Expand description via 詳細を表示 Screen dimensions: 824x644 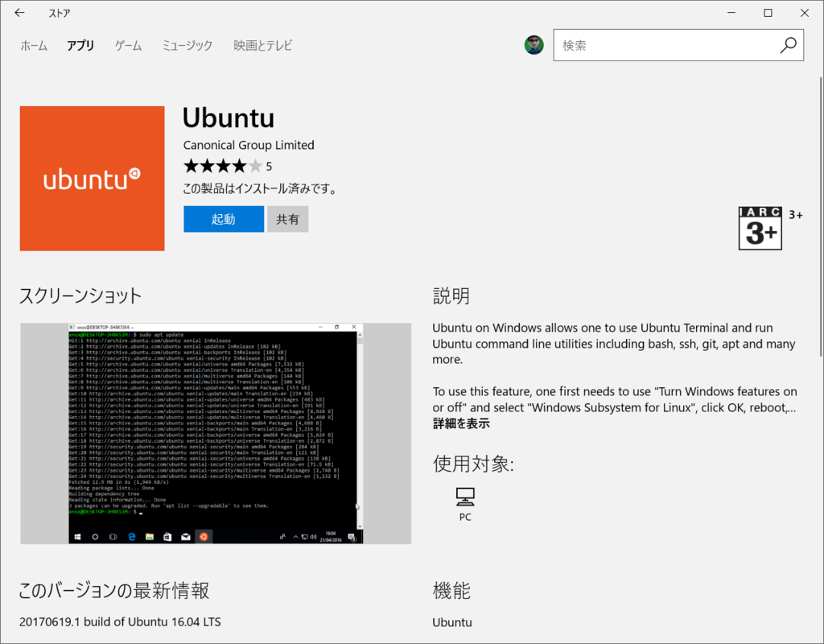[x=461, y=423]
